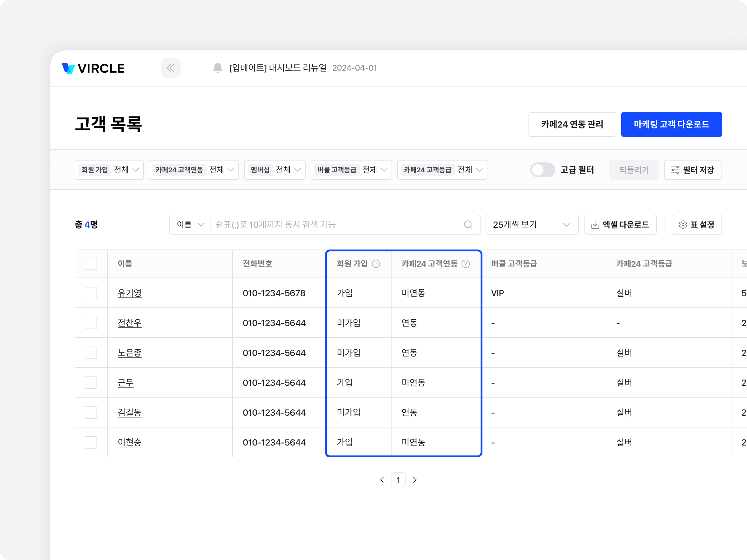Toggle the 고급 필터 switch

pos(542,170)
